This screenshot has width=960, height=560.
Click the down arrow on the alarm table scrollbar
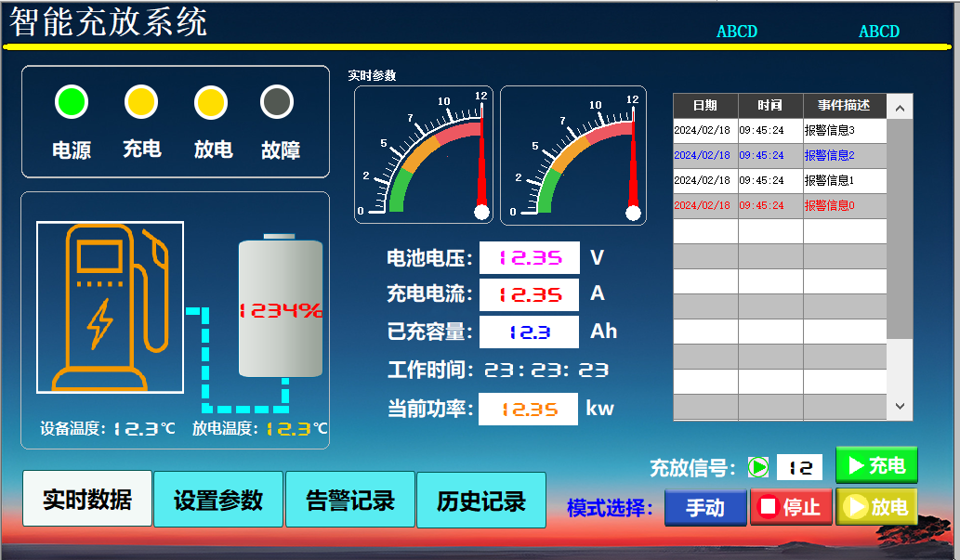tap(899, 406)
